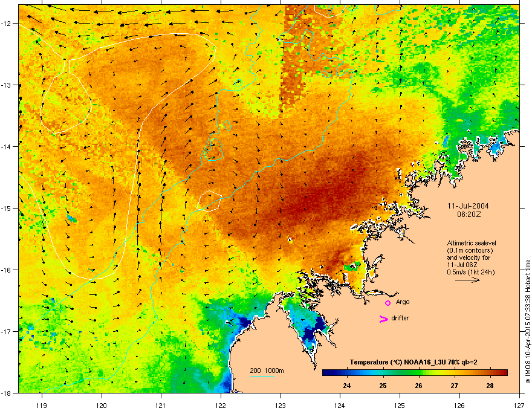Click the 0.5m/s velocity scale arrow

click(x=467, y=280)
